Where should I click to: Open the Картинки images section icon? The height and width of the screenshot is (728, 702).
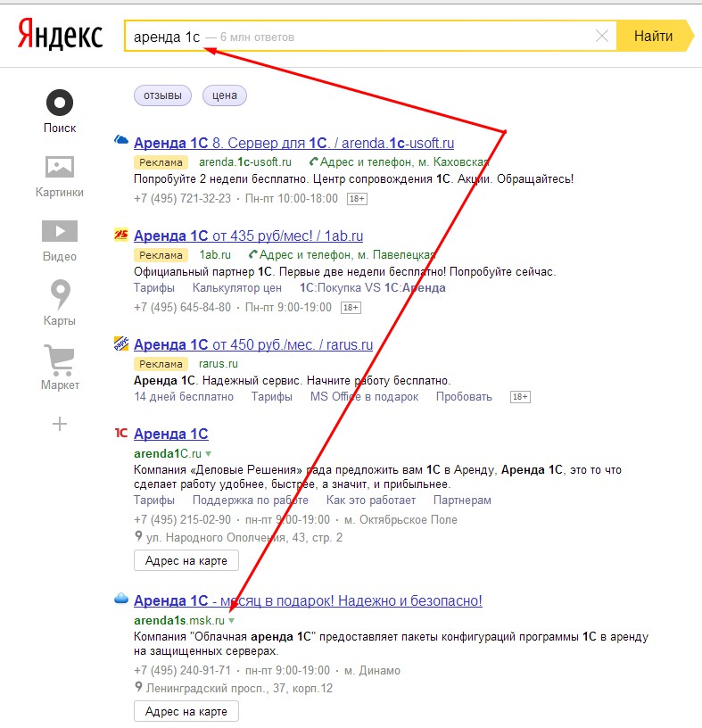coord(60,167)
